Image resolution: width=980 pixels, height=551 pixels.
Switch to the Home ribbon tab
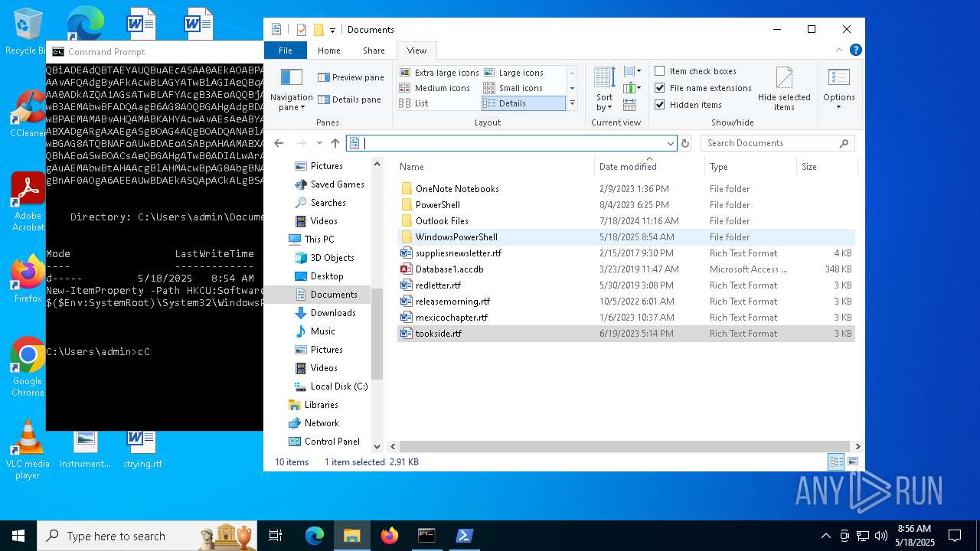tap(329, 51)
